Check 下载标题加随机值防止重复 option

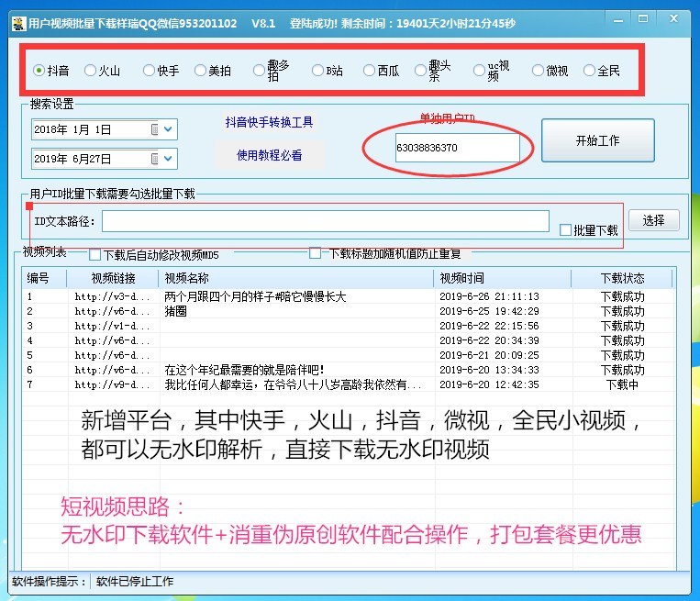[x=315, y=253]
